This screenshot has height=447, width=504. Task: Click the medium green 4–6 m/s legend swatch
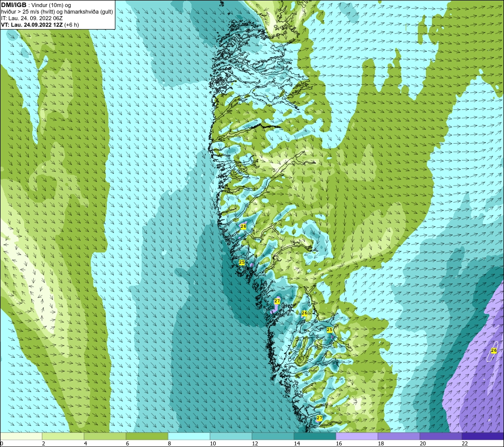tap(105, 436)
